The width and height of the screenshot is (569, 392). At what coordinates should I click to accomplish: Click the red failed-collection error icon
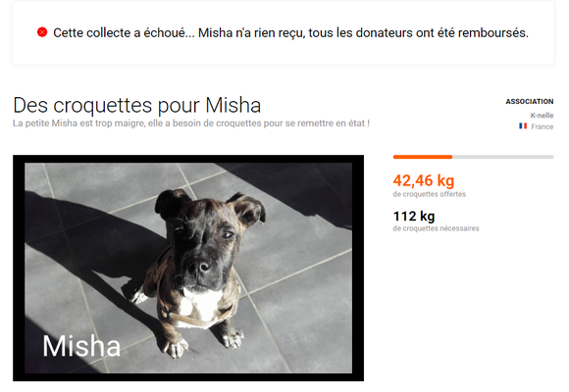click(x=42, y=32)
